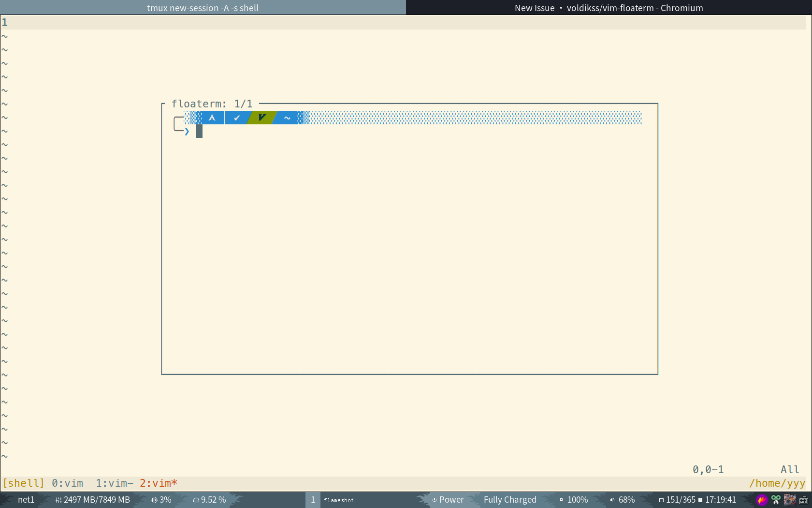Click the memory usage 2497 MB indicator
Image resolution: width=812 pixels, height=508 pixels.
click(x=93, y=500)
